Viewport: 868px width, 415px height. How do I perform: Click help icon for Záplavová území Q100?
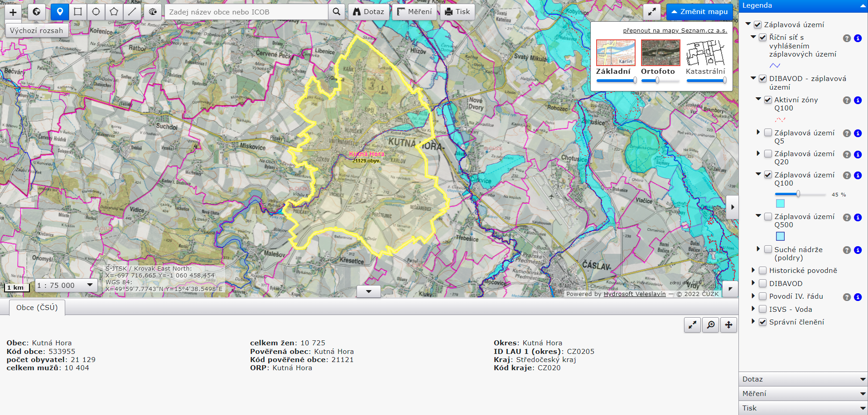pos(847,175)
